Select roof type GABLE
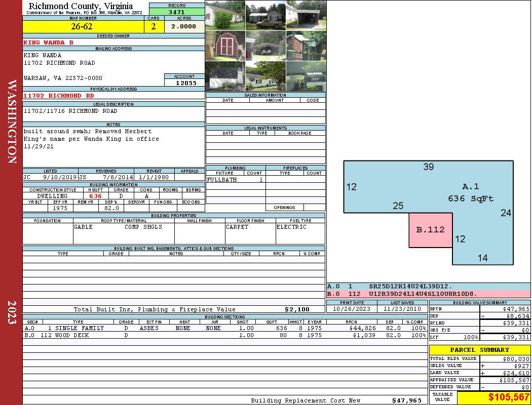532x405 pixels. tap(84, 227)
